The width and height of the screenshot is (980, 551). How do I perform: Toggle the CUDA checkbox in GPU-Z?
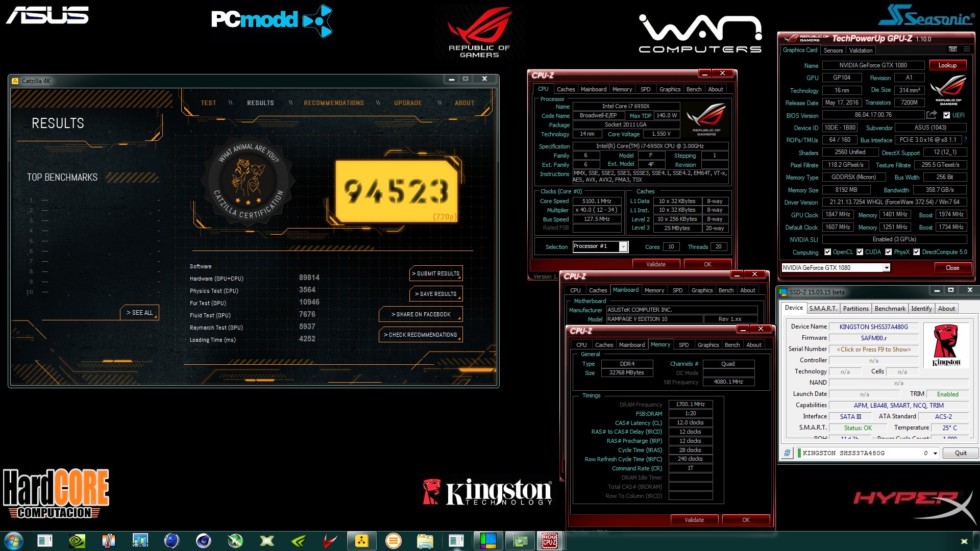860,252
